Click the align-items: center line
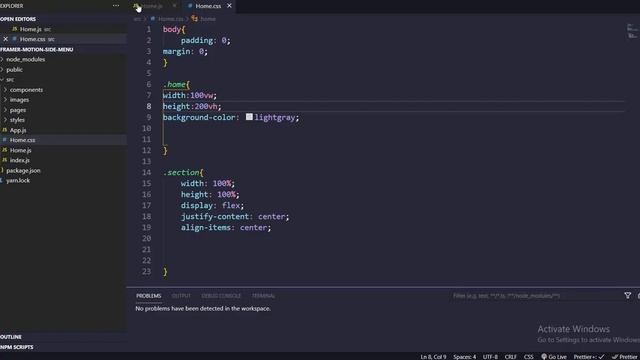Screen dimensions: 640x360 point(226,228)
